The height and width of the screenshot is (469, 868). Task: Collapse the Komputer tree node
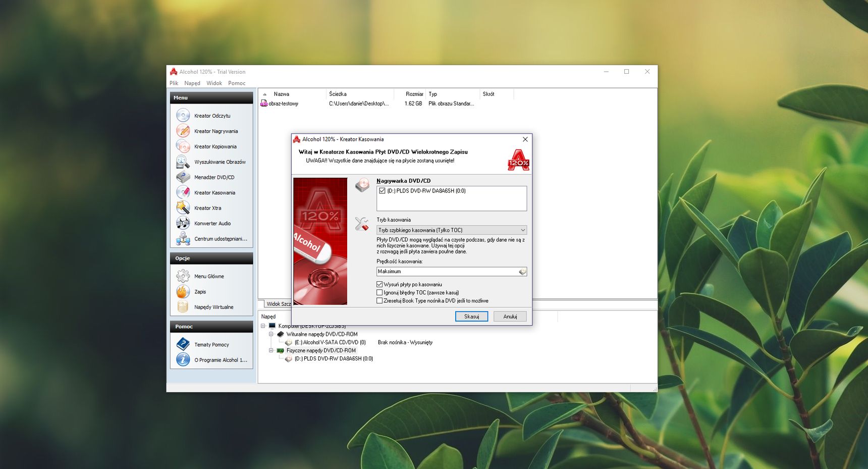point(263,326)
